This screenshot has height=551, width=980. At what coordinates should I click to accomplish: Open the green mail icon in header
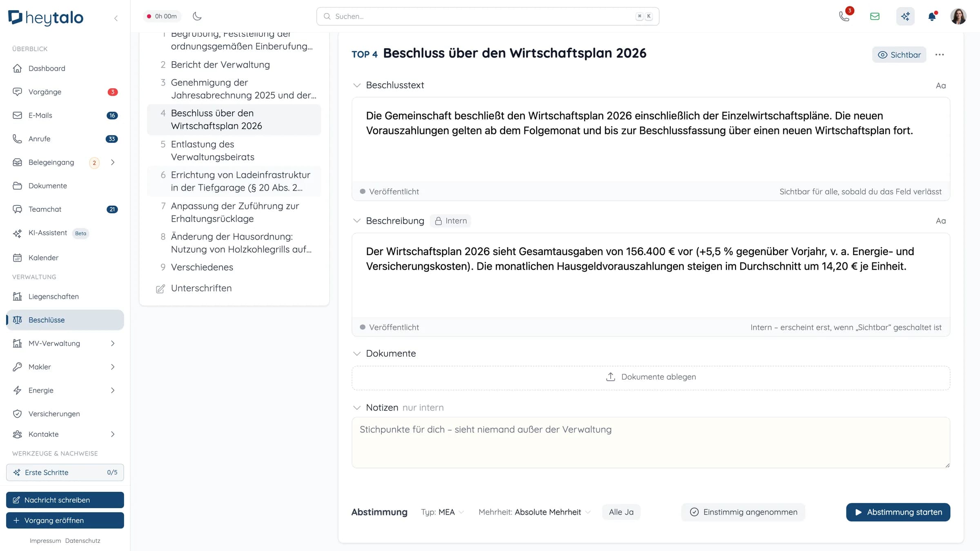(x=875, y=16)
